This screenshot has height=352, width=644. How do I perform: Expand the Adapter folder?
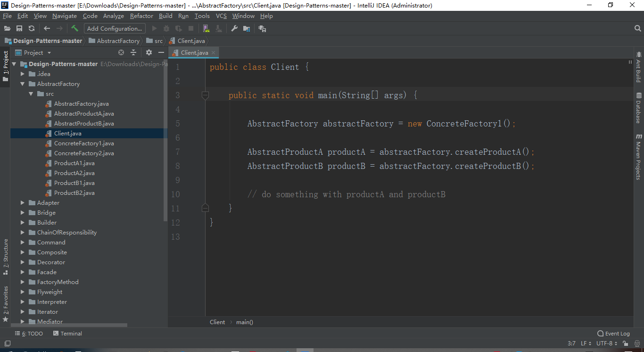[22, 203]
